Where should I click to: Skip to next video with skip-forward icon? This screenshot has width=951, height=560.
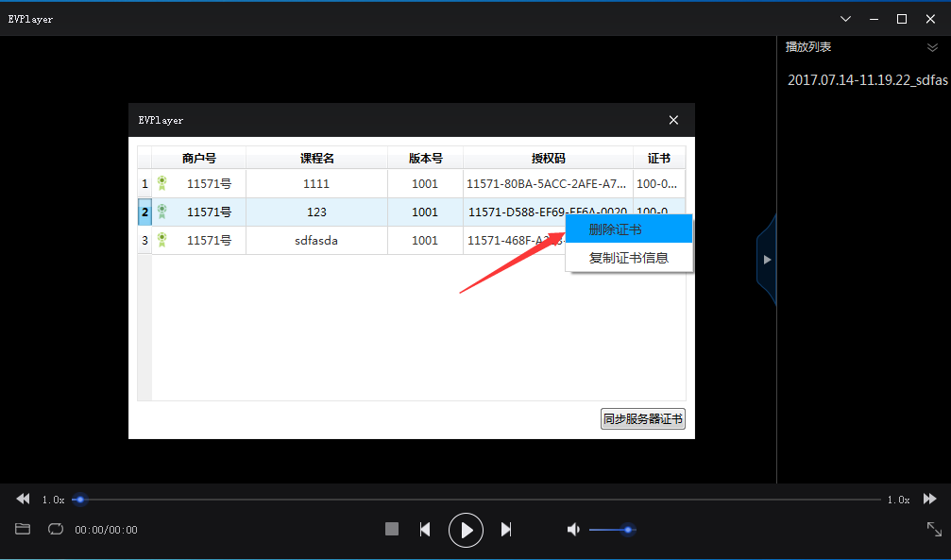[506, 529]
